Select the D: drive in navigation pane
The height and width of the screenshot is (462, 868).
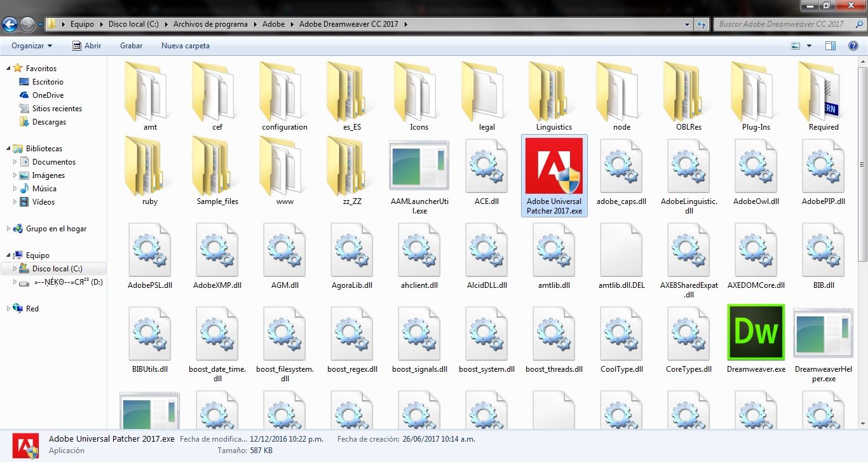click(x=62, y=282)
